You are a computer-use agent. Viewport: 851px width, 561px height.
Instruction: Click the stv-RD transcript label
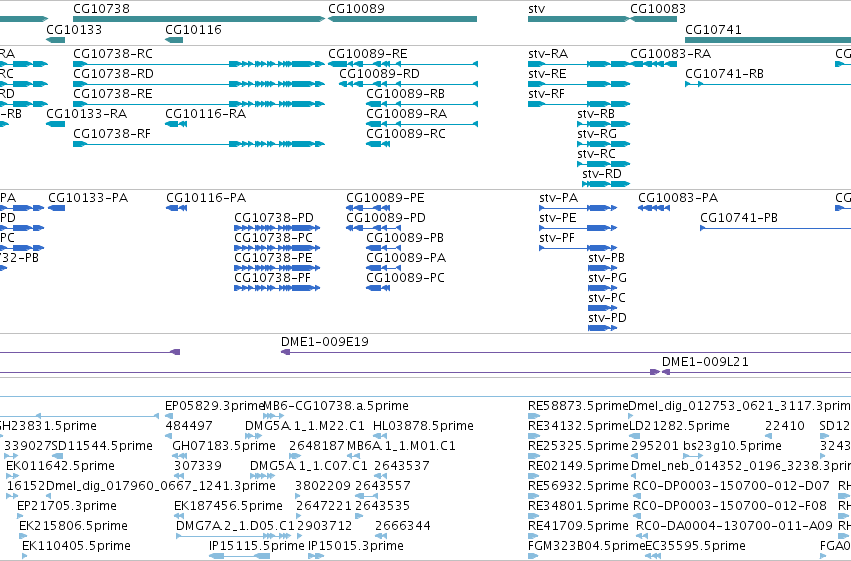click(602, 174)
